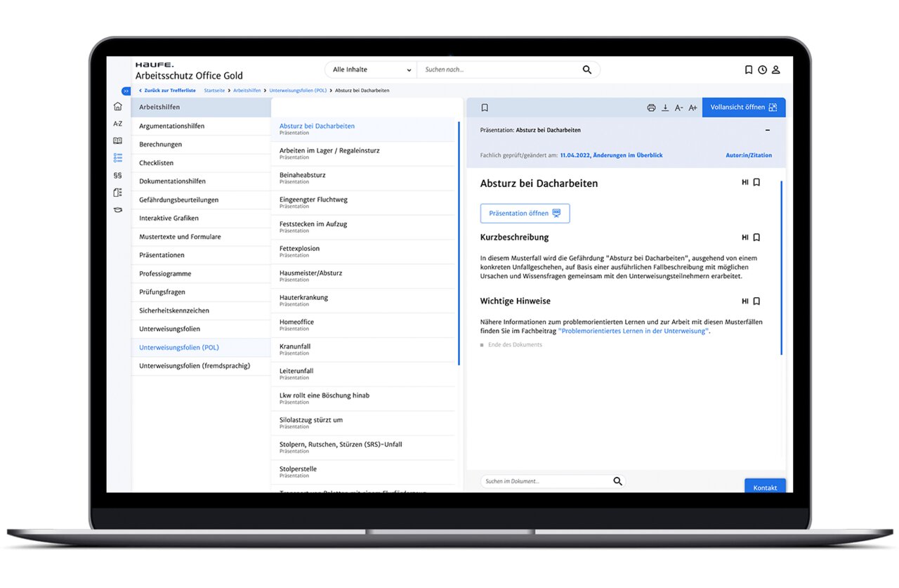Click the download icon in document toolbar
899x588 pixels.
pyautogui.click(x=665, y=107)
